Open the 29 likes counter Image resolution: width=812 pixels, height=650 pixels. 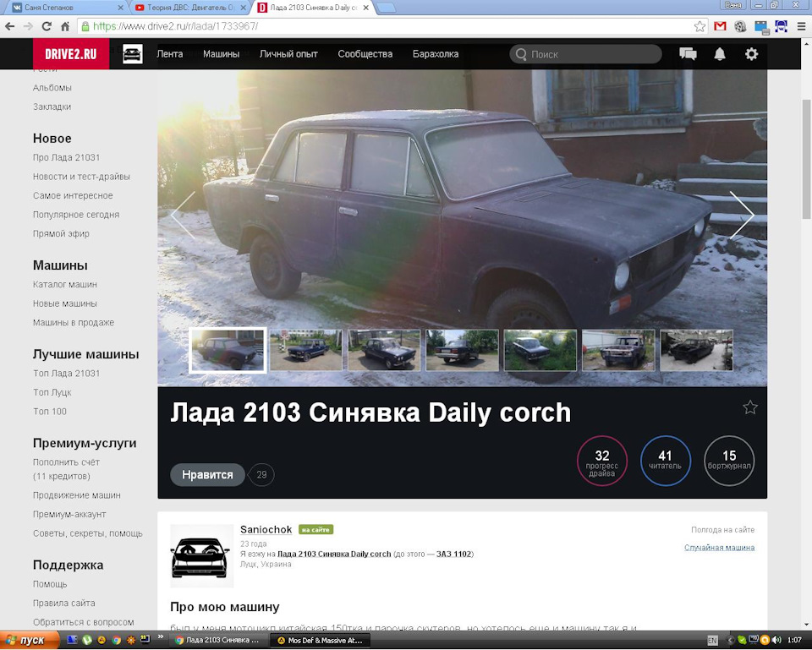[x=261, y=474]
